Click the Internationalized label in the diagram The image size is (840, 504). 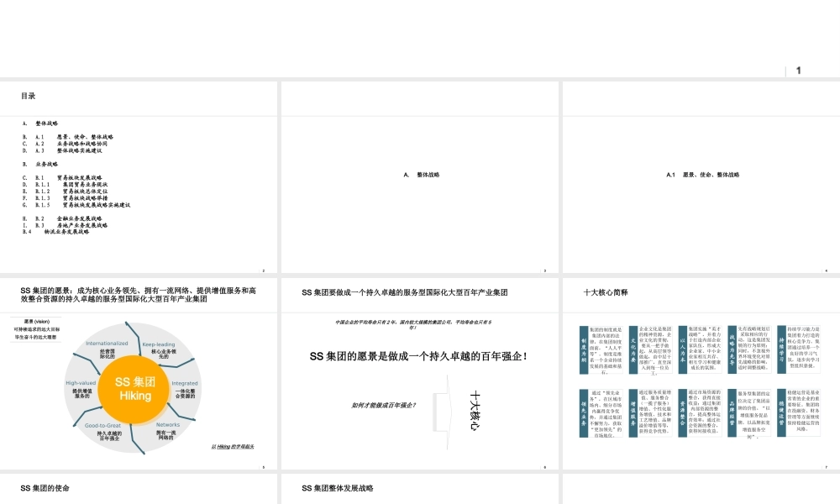[x=107, y=344]
